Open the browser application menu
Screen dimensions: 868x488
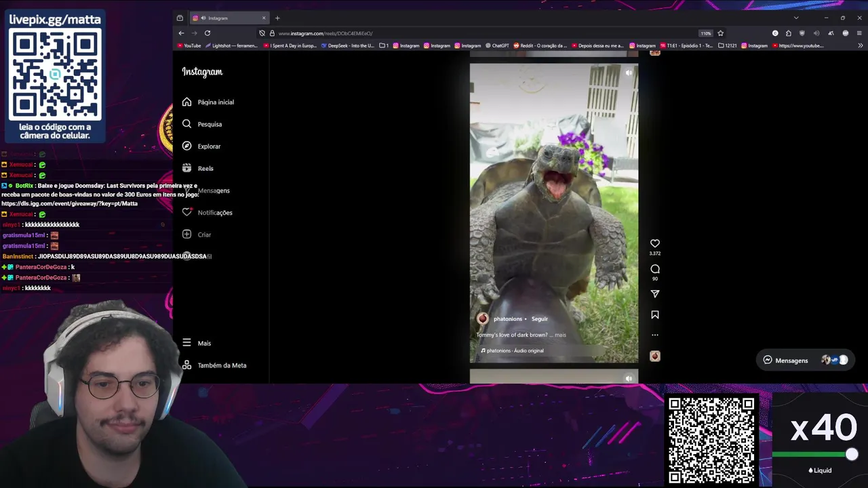tap(859, 33)
